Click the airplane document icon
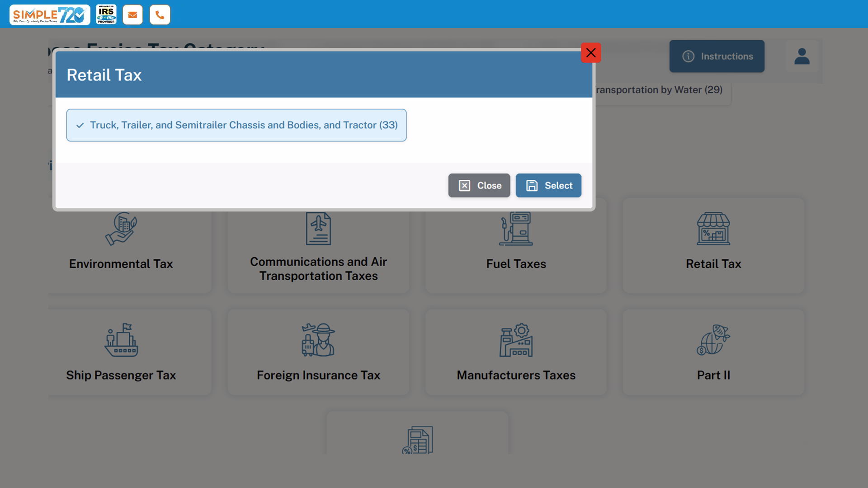The width and height of the screenshot is (868, 488). (x=318, y=229)
